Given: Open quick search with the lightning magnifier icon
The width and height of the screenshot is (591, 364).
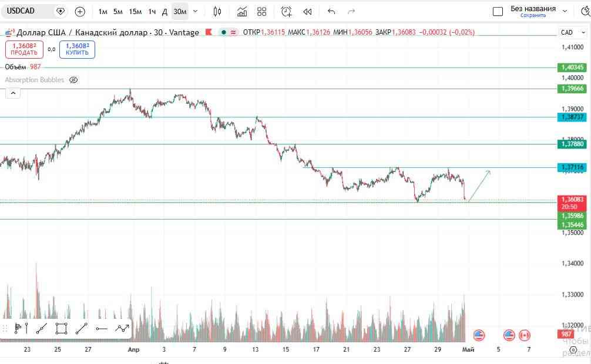Looking at the screenshot, I should [x=585, y=12].
